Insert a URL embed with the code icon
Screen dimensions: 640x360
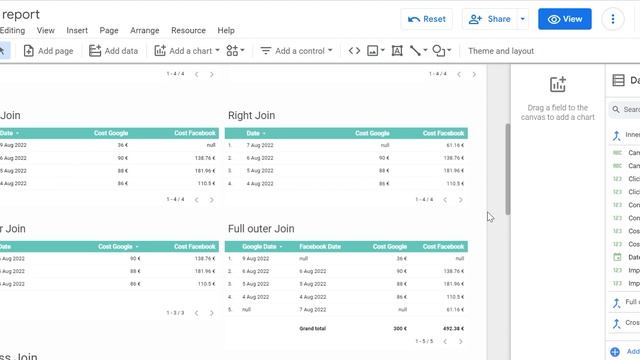click(x=354, y=51)
